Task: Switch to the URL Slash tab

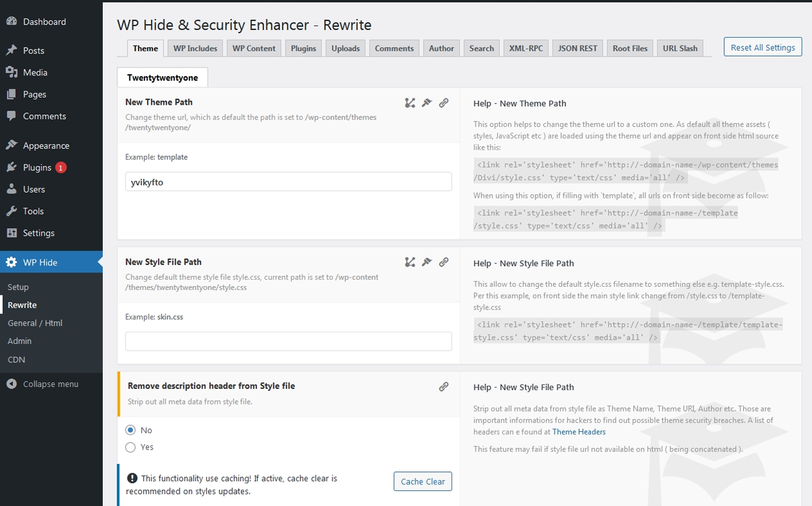Action: pyautogui.click(x=681, y=48)
